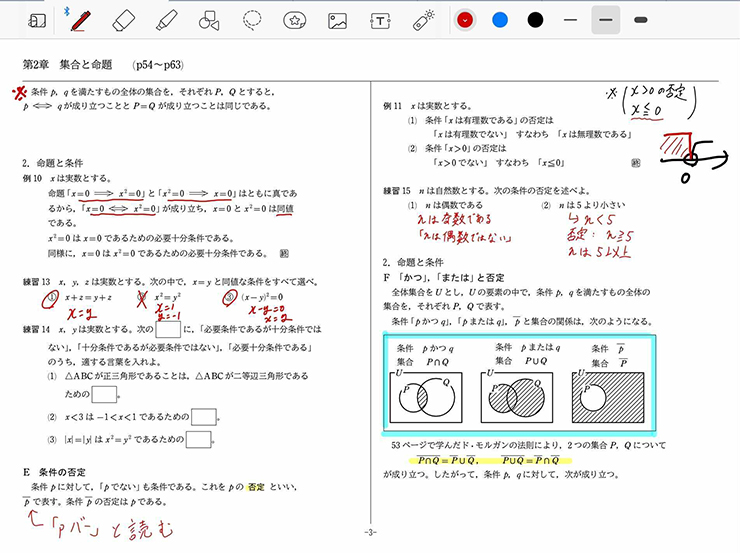Screen dimensions: 740x553
Task: Click the red asterisk mark annotation
Action: [20, 93]
